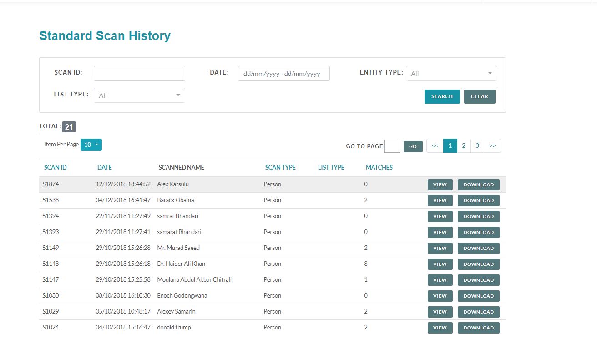View scan S1024 for donald trump
Viewport: 597px width, 364px height.
click(440, 328)
